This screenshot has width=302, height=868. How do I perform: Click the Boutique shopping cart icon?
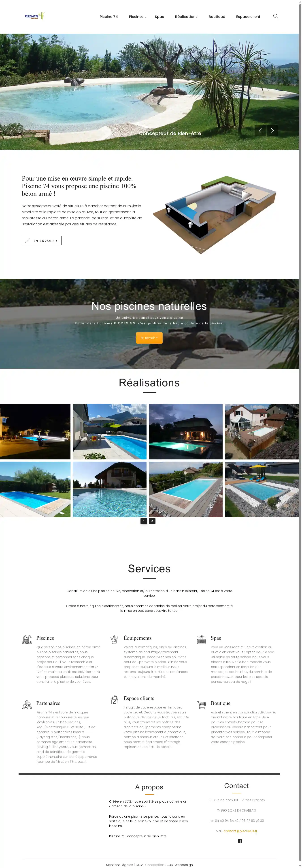coord(201,704)
